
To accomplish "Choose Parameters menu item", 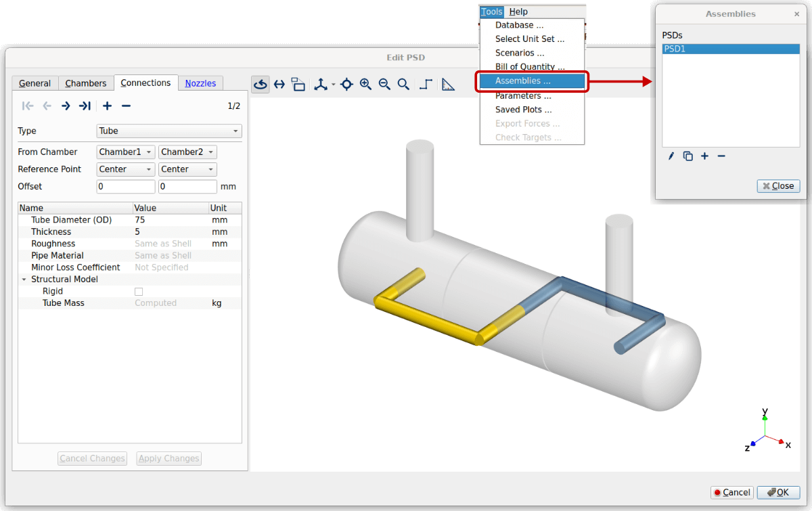I will pos(532,95).
